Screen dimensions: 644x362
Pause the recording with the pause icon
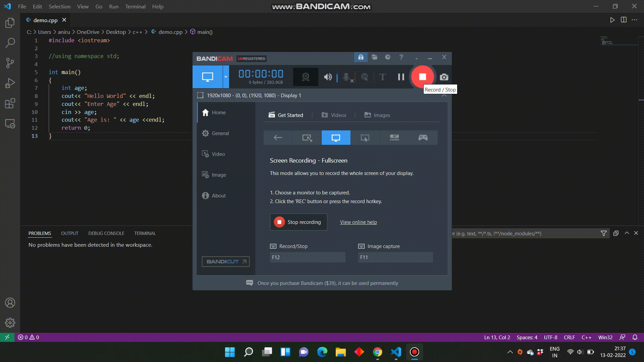pos(401,77)
